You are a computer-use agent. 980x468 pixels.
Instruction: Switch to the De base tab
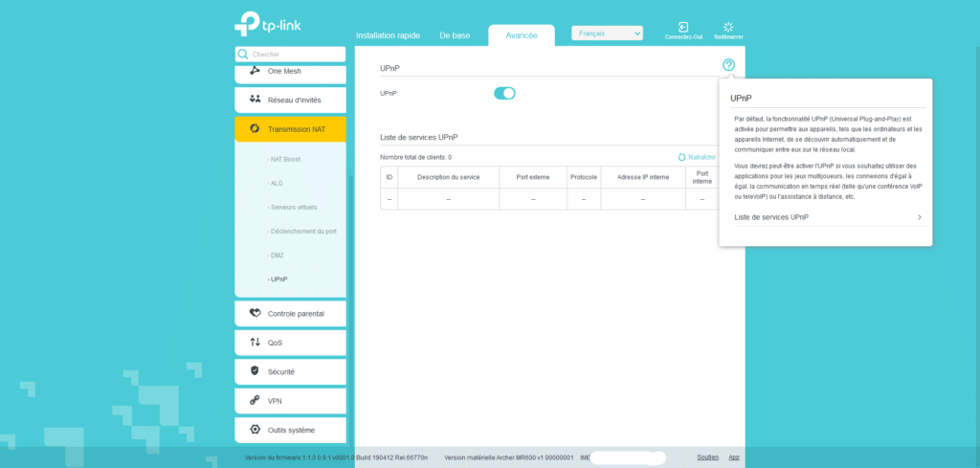455,35
